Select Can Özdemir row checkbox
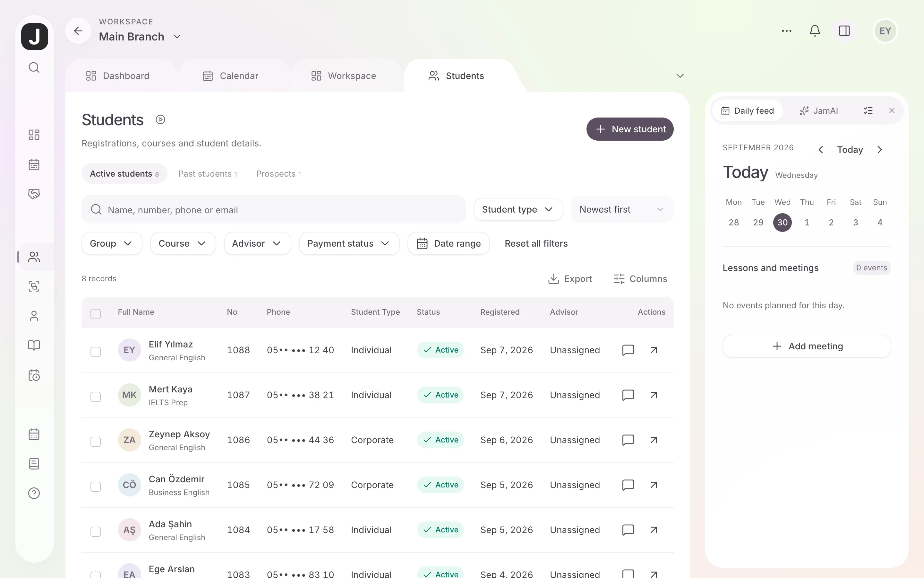 (96, 486)
